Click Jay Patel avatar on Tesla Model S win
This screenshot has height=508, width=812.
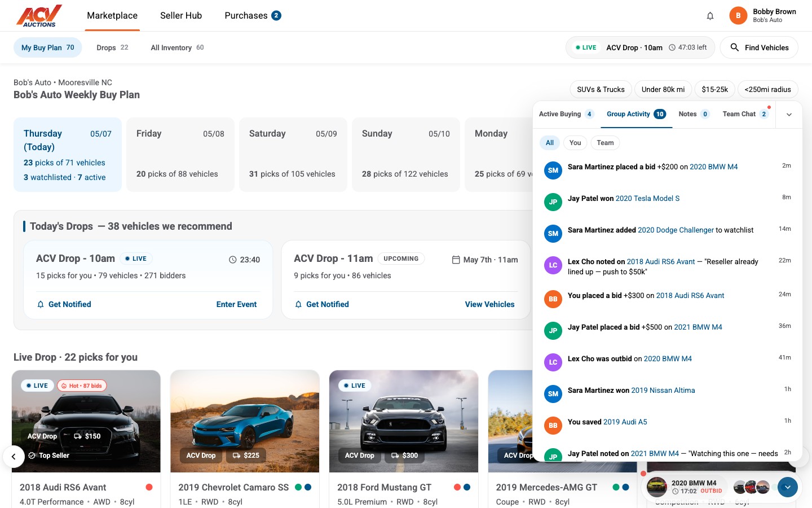553,202
